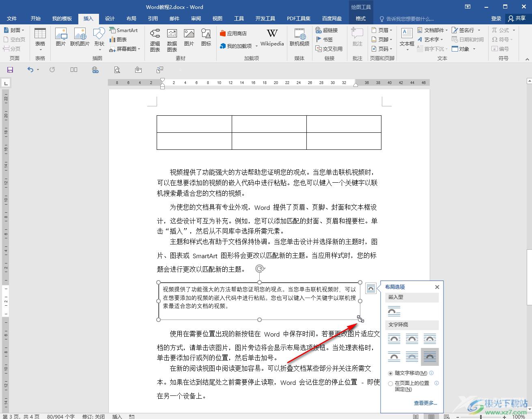Insert a picture with the 图片 button in the 插图 group
532x419 pixels.
(x=61, y=37)
